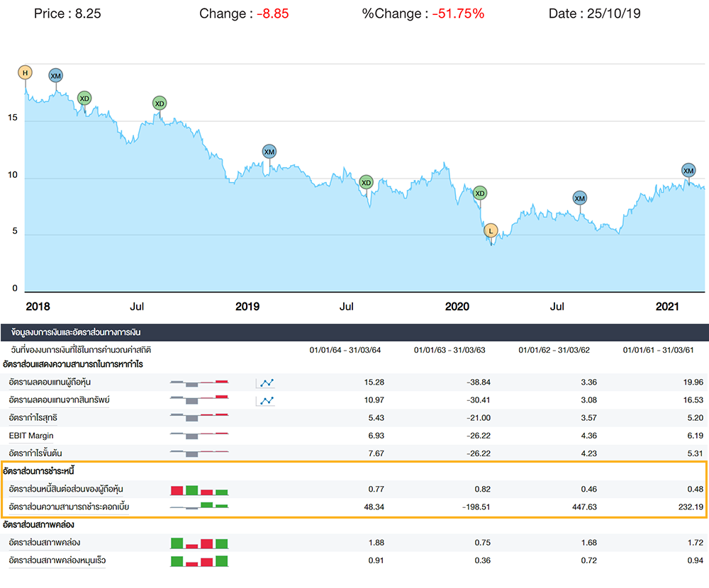Click the อัตราส่วนความสามารถชำระดอกเบี้ย label

pos(69,507)
